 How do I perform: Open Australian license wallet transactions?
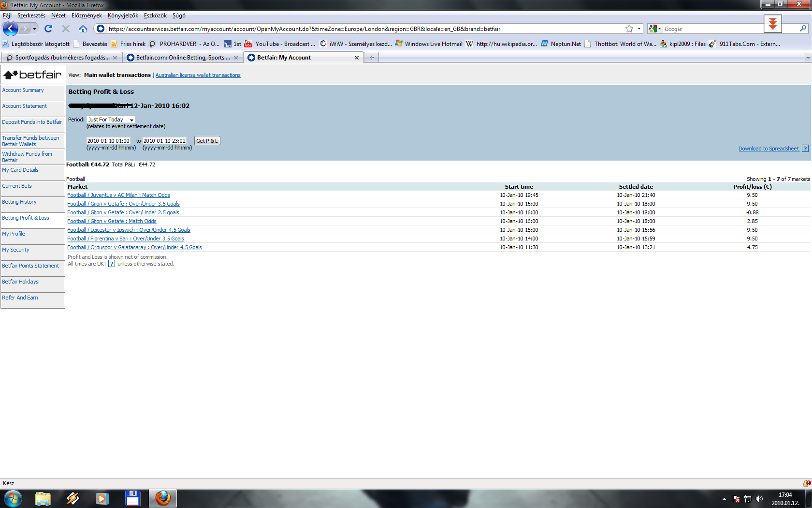click(198, 75)
